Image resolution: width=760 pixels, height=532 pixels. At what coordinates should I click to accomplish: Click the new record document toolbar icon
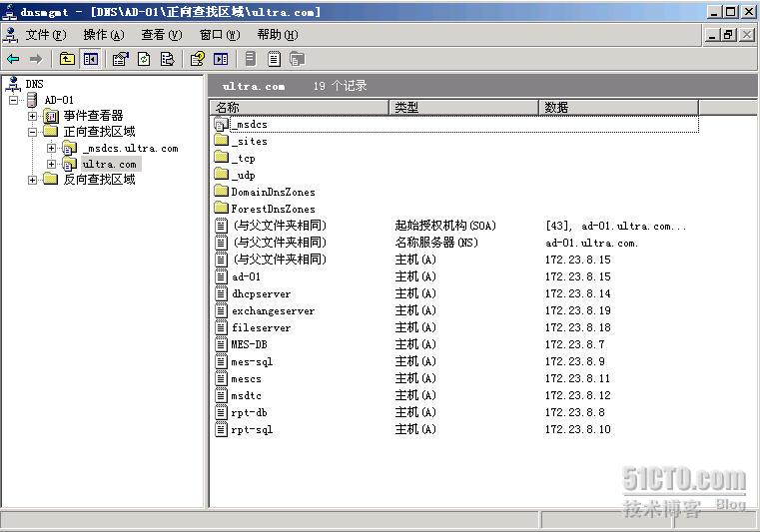click(274, 59)
